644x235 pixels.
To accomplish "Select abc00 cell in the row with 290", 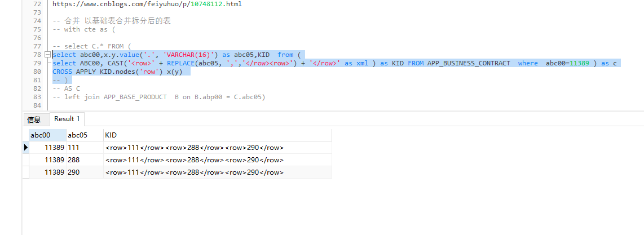I will tap(47, 172).
